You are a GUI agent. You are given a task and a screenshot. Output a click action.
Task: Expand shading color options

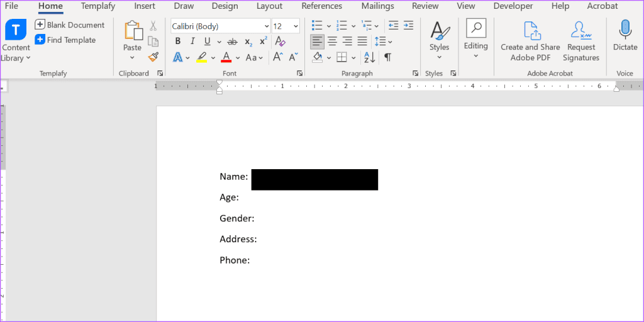pyautogui.click(x=329, y=57)
